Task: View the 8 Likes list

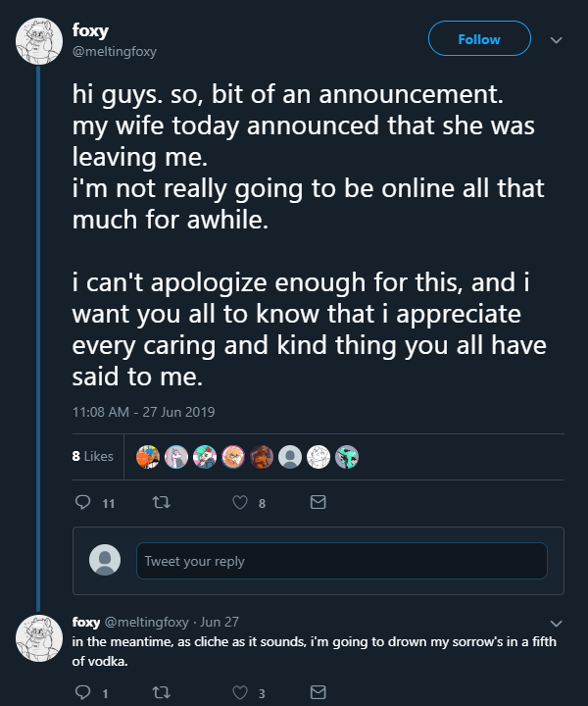Action: 93,456
